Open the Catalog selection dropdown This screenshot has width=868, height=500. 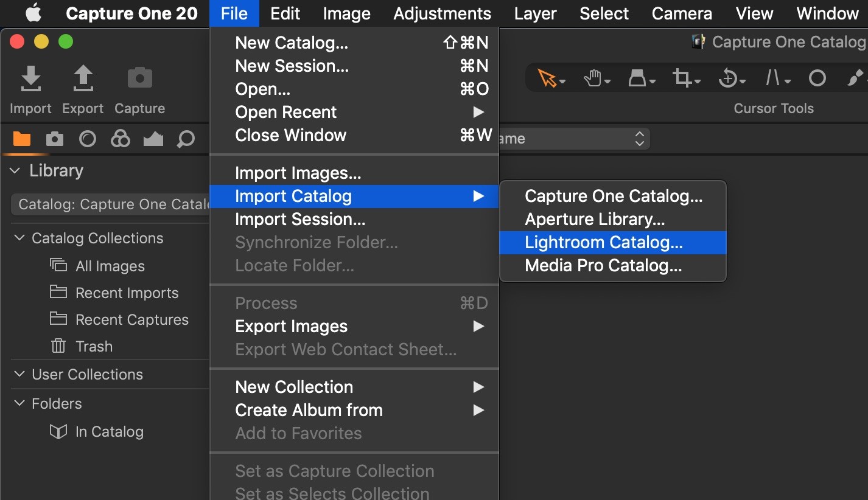coord(111,204)
